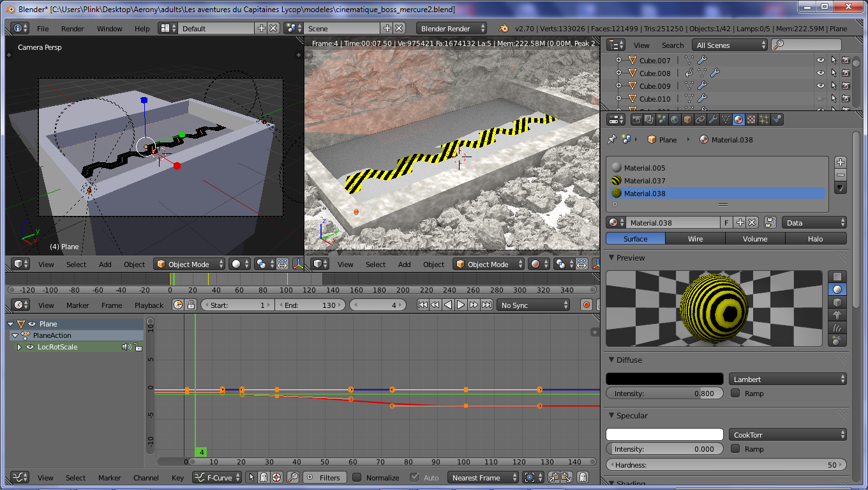Show hidden Cube.010 via eye icon
868x490 pixels.
click(821, 98)
